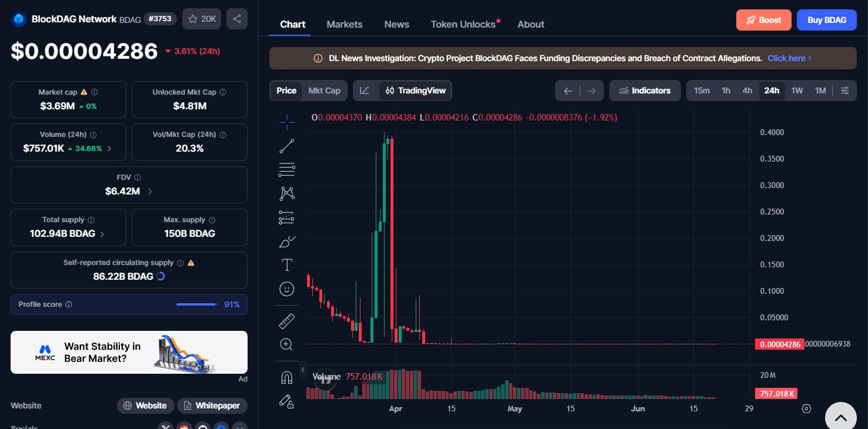
Task: Open the Chart tab
Action: pos(293,24)
